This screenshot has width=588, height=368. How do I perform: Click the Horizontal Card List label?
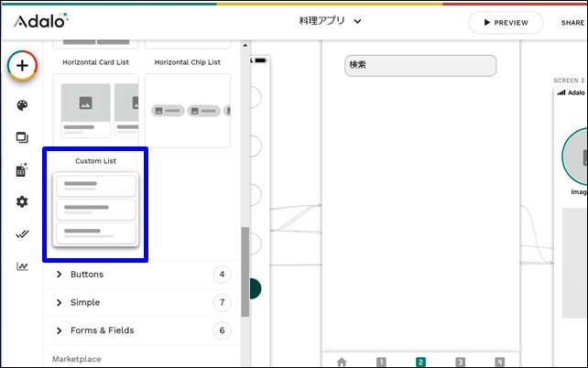pyautogui.click(x=95, y=62)
